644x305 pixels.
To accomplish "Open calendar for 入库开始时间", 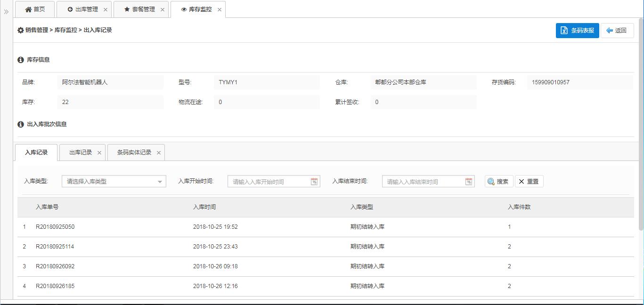I will pyautogui.click(x=314, y=182).
